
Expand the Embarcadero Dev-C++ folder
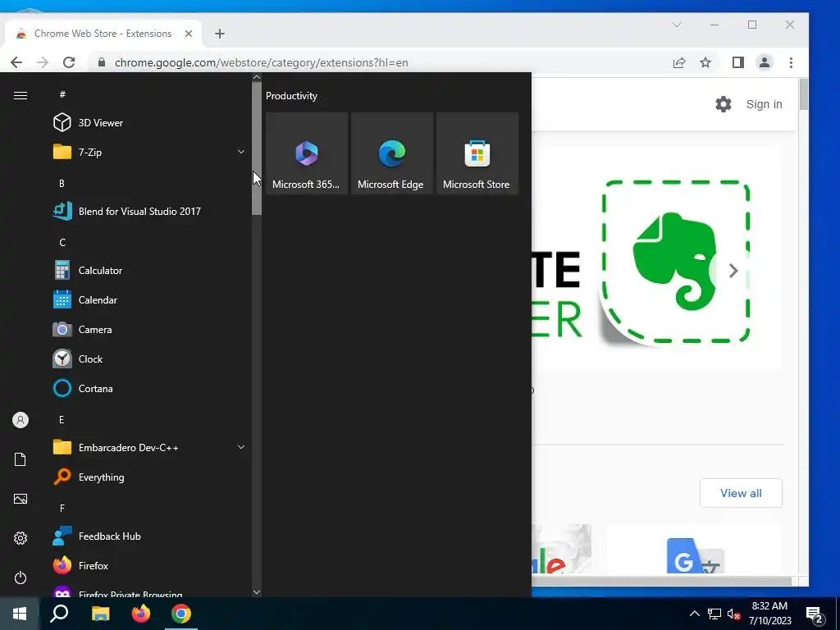pyautogui.click(x=148, y=447)
